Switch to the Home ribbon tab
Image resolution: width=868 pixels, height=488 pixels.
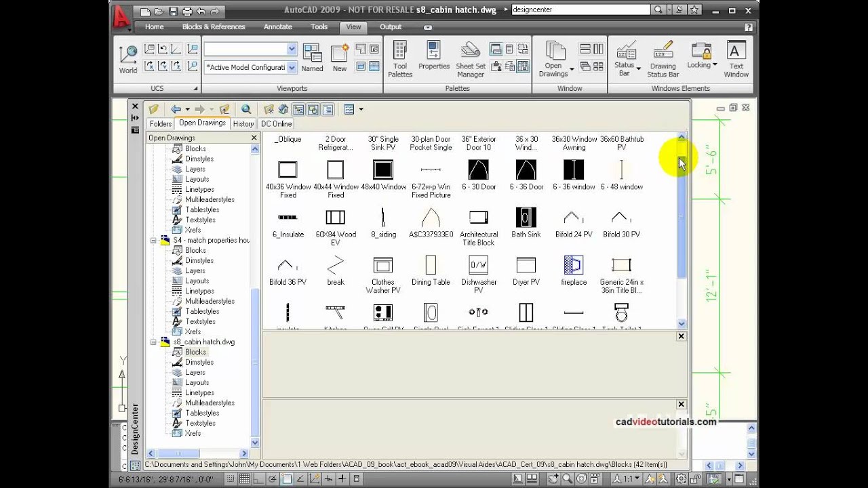[x=154, y=27]
